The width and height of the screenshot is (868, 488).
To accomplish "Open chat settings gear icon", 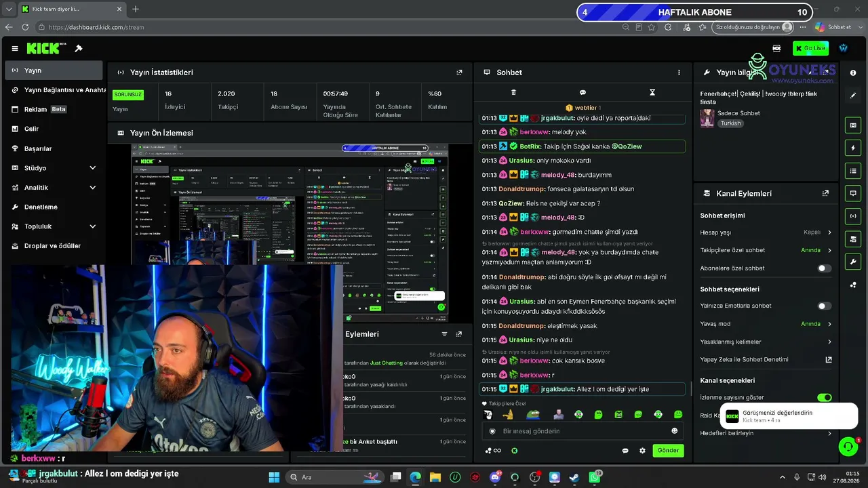I will pos(642,451).
